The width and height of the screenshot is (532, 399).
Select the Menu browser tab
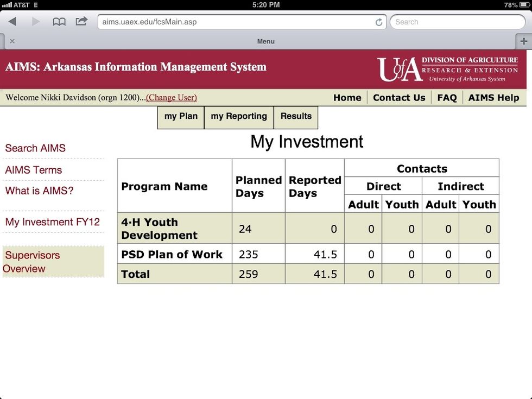click(x=265, y=41)
